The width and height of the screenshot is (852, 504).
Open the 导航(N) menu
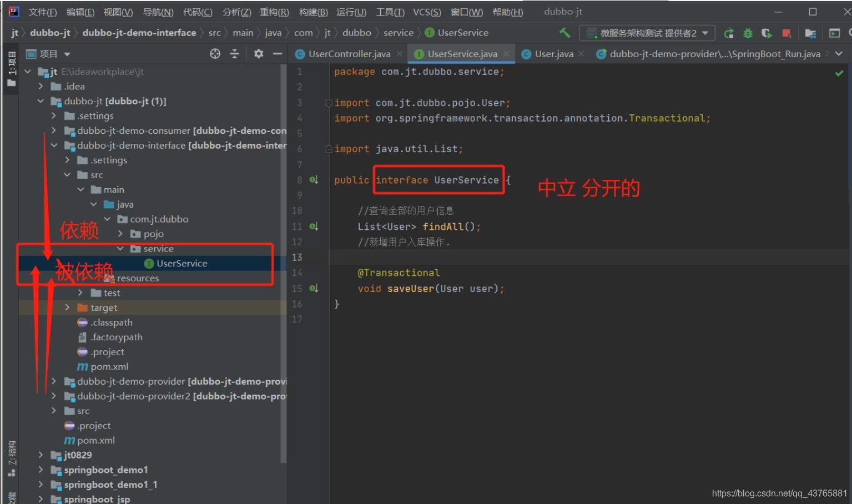point(158,12)
